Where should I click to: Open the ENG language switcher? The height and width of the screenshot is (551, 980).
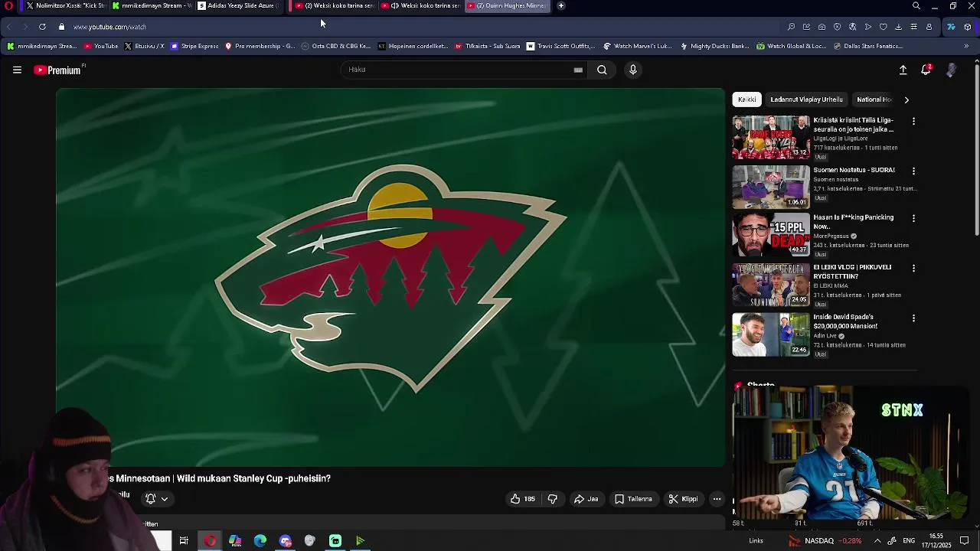point(909,541)
